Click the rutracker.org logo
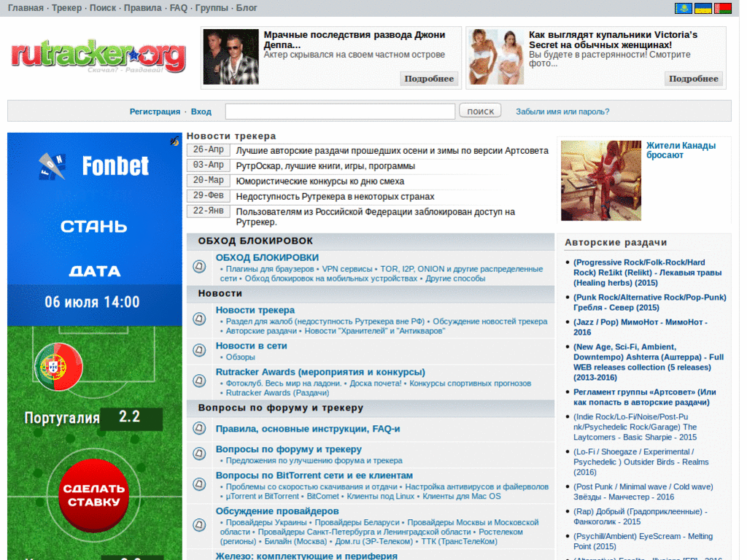 point(96,55)
